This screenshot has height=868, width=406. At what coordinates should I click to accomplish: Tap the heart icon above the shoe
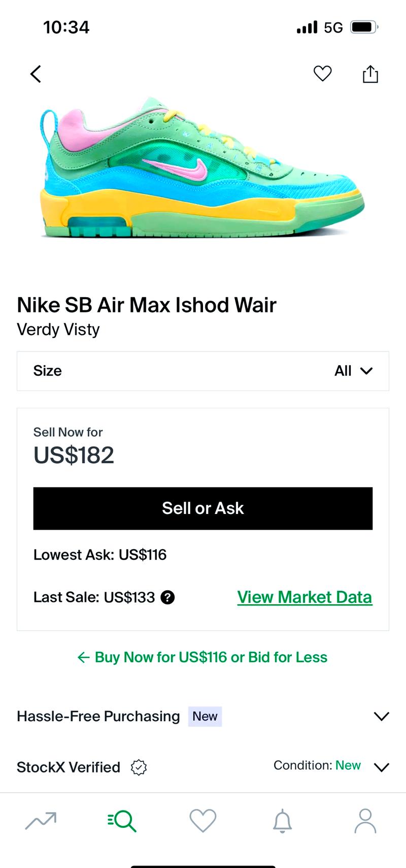pos(322,74)
